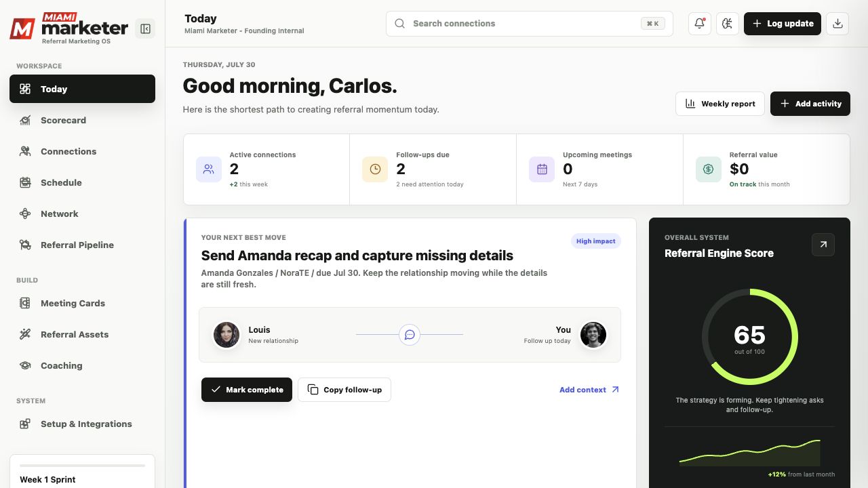This screenshot has height=488, width=868.
Task: Click the Week 1 Sprint card title
Action: pyautogui.click(x=47, y=479)
